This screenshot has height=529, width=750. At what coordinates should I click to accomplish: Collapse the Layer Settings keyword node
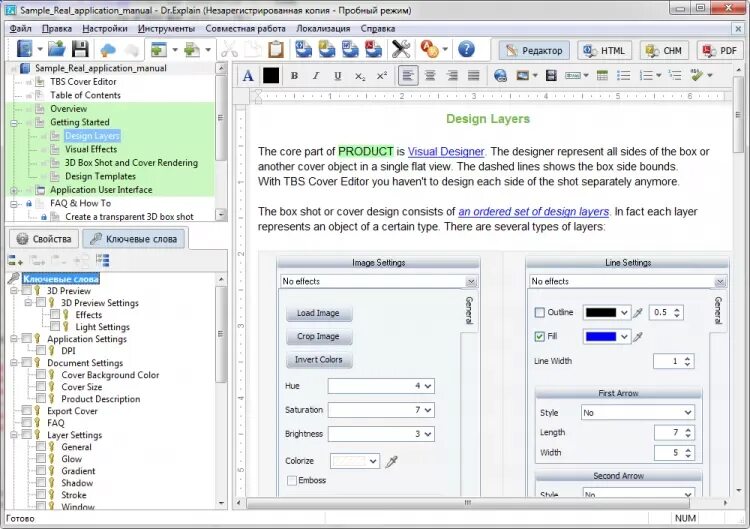click(x=14, y=435)
